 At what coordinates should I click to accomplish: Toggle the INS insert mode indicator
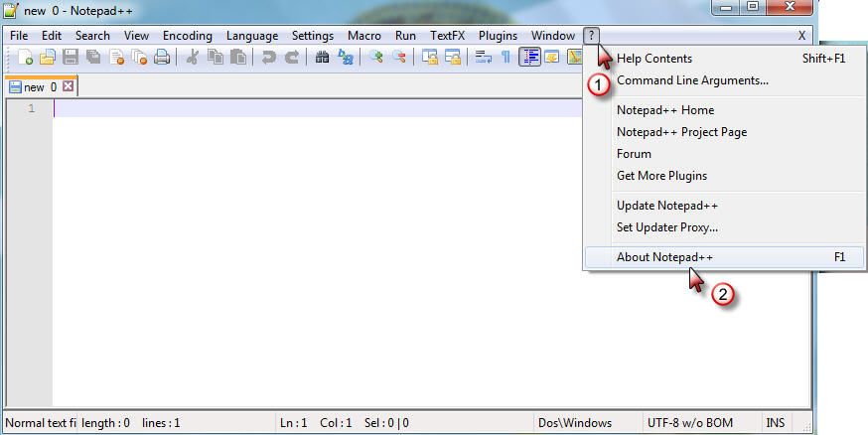775,423
